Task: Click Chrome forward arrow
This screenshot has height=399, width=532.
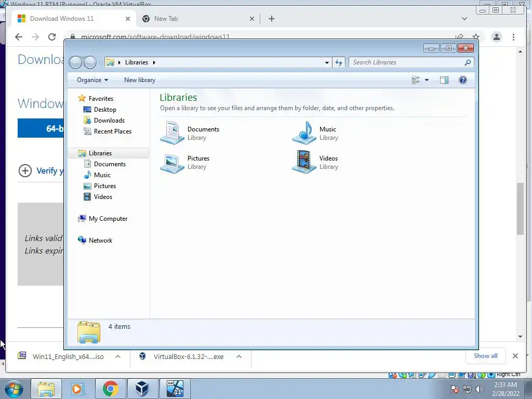Action: coord(35,37)
